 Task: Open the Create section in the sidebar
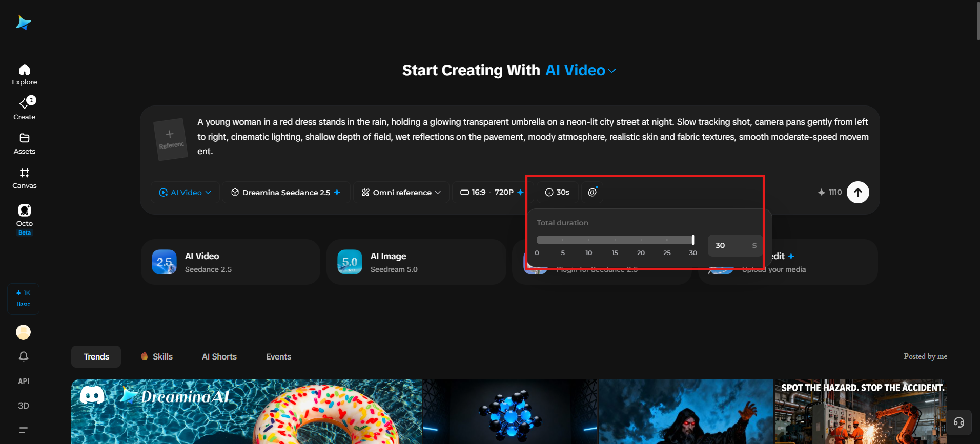point(25,109)
